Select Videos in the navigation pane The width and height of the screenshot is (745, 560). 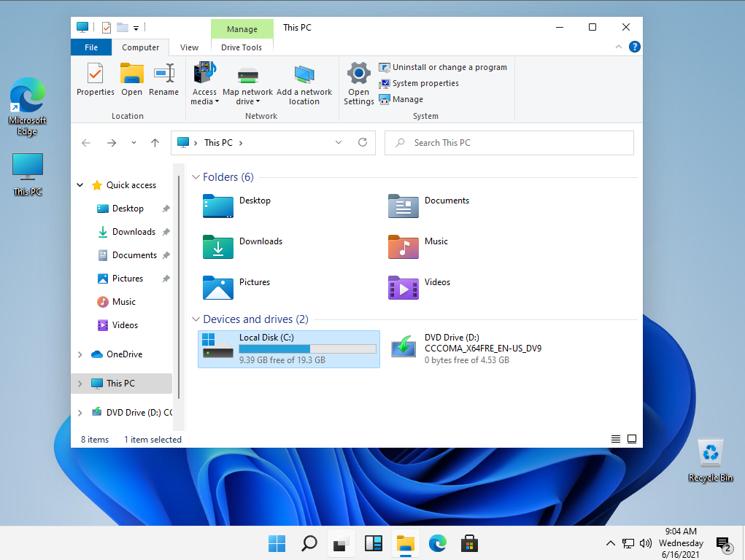(x=125, y=325)
